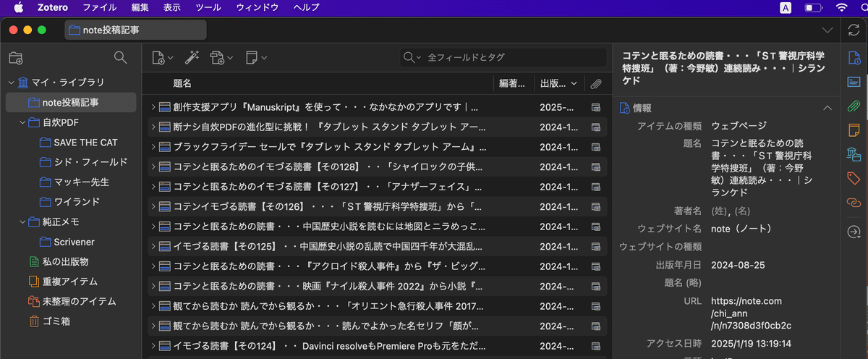This screenshot has height=359, width=868.
Task: Open the new note dropdown
Action: [256, 57]
